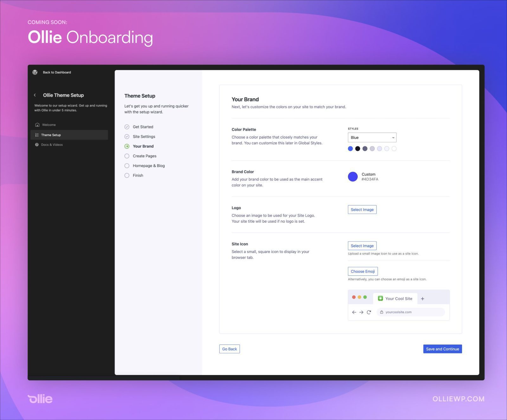Click Select Image button for Logo
Image resolution: width=507 pixels, height=420 pixels.
(x=362, y=210)
